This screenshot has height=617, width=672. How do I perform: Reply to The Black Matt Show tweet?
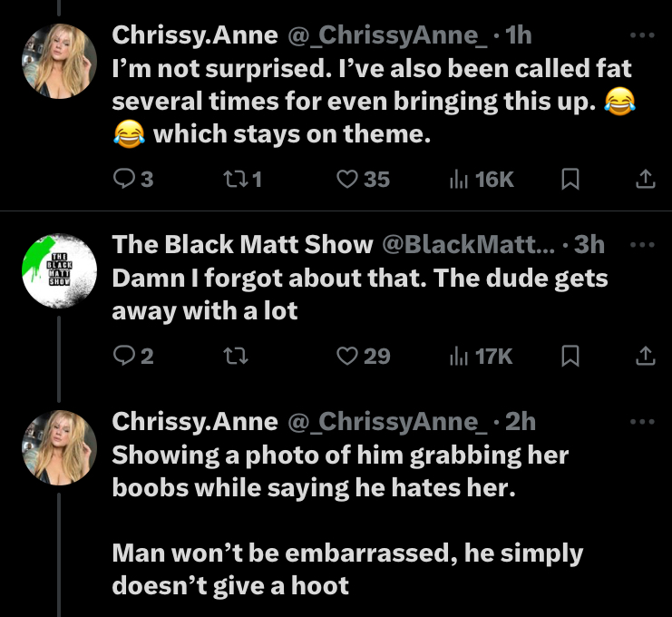tap(123, 357)
